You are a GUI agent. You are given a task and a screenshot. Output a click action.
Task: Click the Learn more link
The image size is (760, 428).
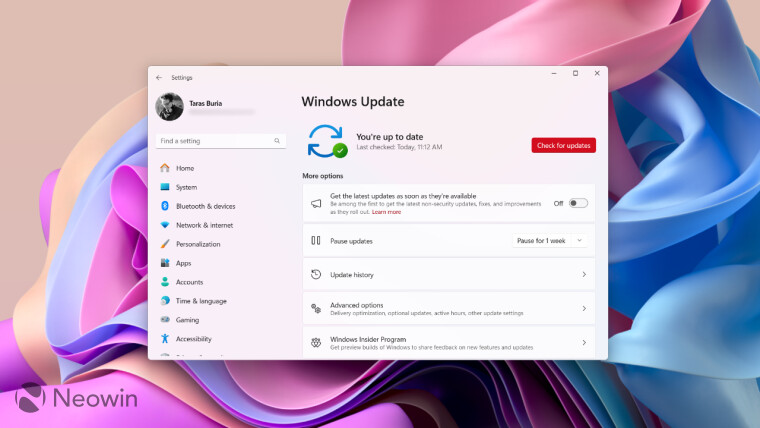click(x=386, y=212)
